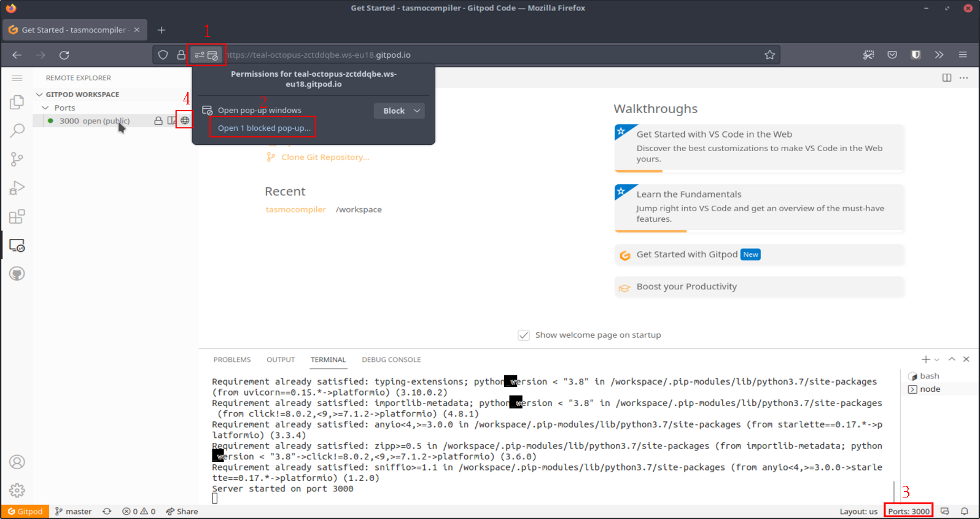Open Boost your Productivity walkthrough

click(760, 287)
